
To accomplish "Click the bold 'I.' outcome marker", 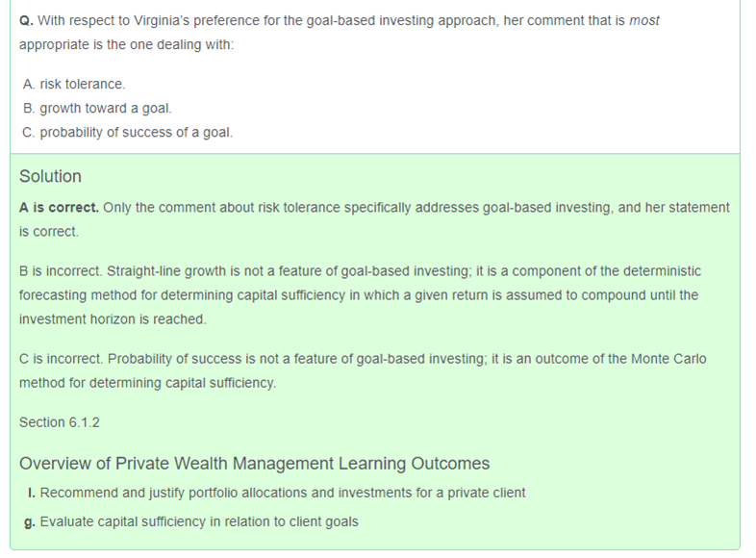I will click(x=32, y=493).
